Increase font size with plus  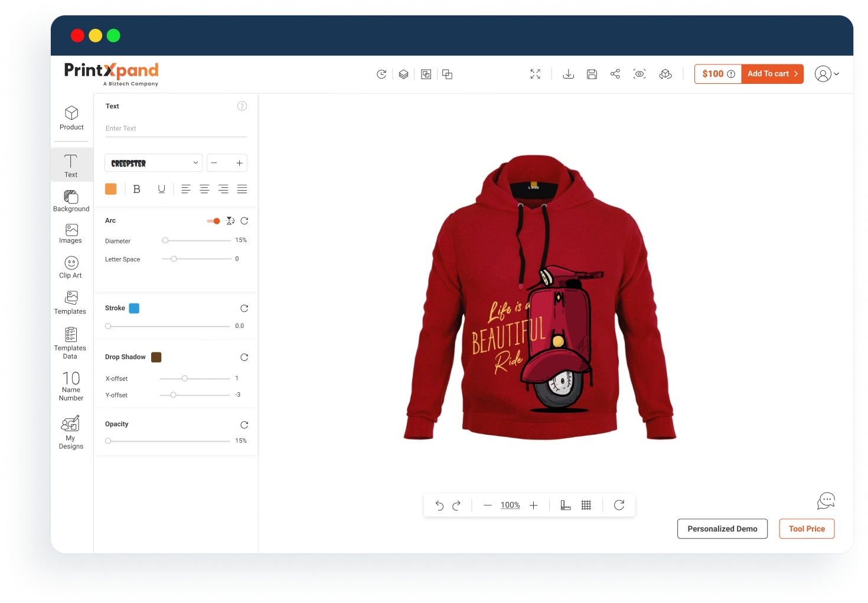(x=240, y=163)
